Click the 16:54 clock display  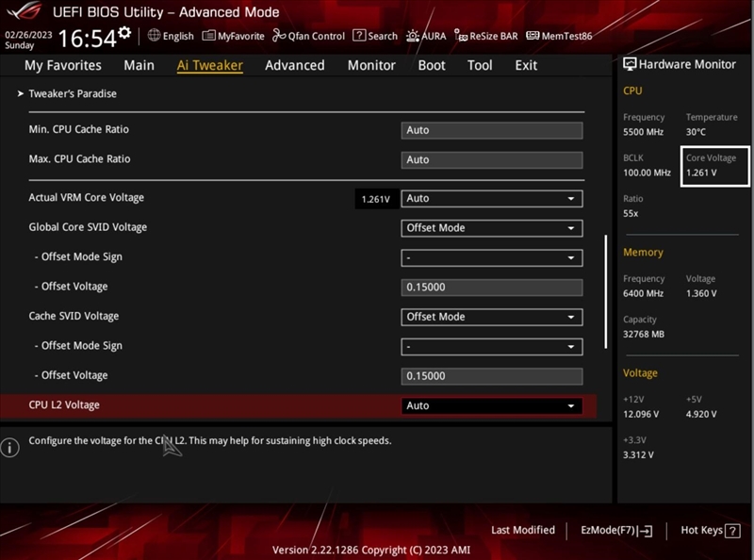pos(87,39)
